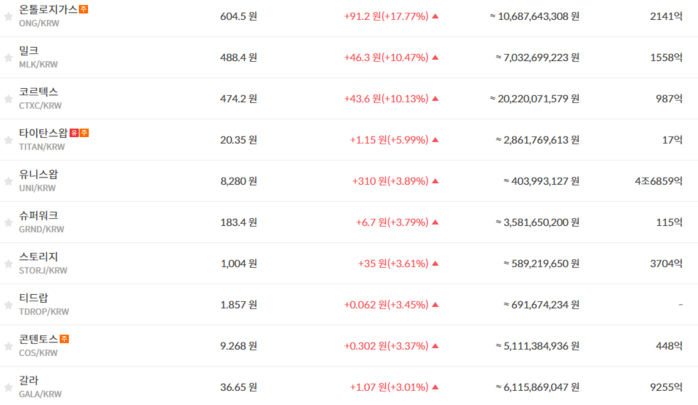Click the orange badge beside 온톨로지가스
This screenshot has height=405, width=698.
pyautogui.click(x=84, y=9)
